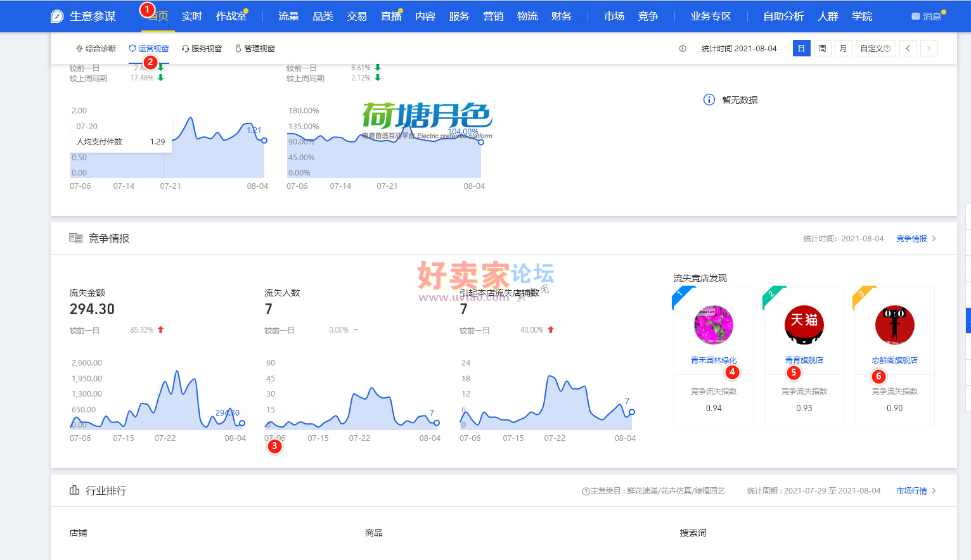Open the 消息 messages envelope icon
This screenshot has height=560, width=971.
point(915,16)
